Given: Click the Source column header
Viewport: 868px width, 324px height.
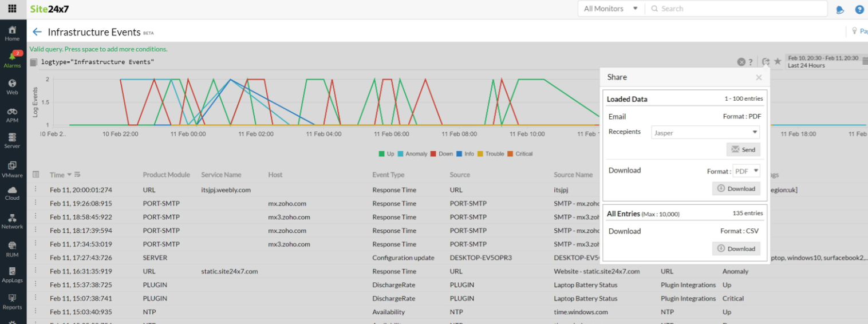Looking at the screenshot, I should [x=460, y=175].
